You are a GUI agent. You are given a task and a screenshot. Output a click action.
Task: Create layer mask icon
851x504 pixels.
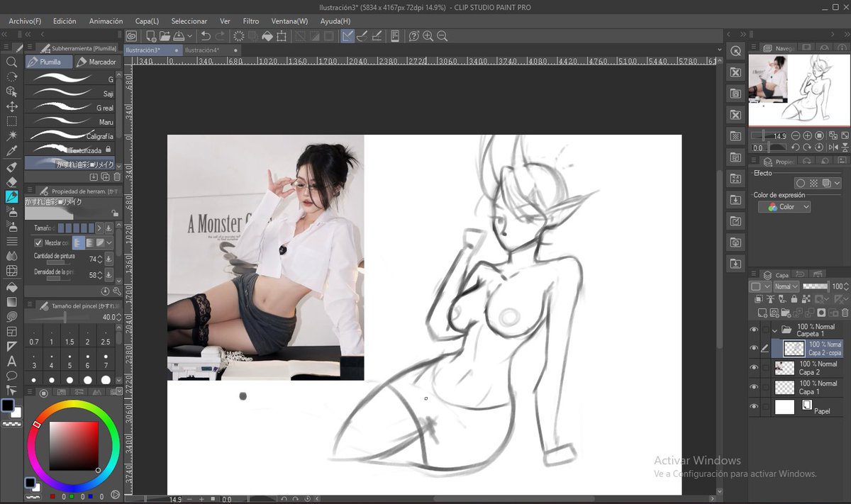(x=821, y=313)
